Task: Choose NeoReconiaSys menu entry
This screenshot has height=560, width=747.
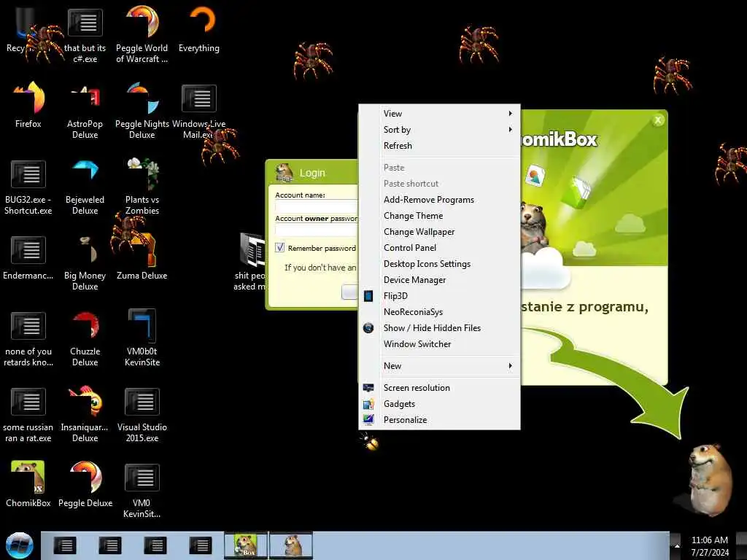Action: (x=439, y=312)
